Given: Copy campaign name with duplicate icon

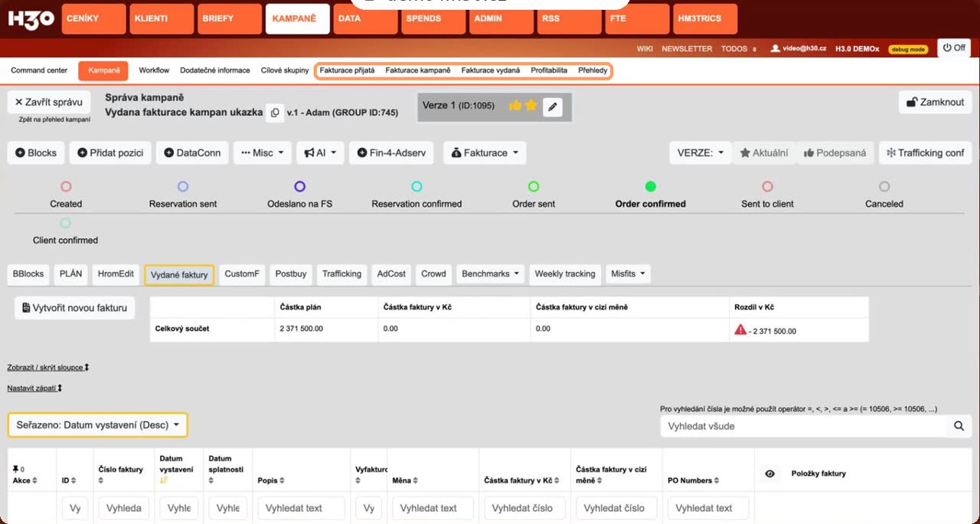Looking at the screenshot, I should pyautogui.click(x=275, y=113).
